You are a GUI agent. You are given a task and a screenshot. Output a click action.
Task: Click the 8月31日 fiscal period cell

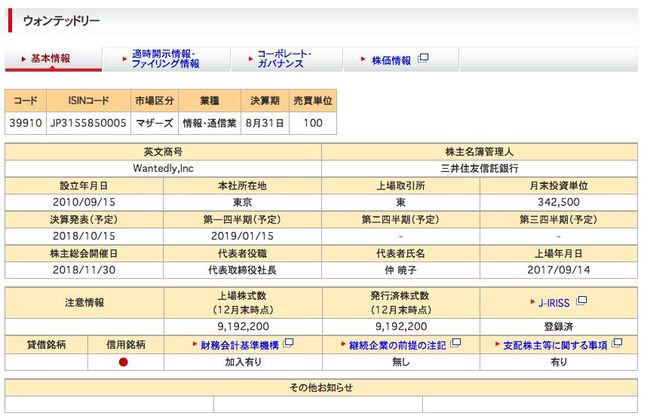click(265, 123)
